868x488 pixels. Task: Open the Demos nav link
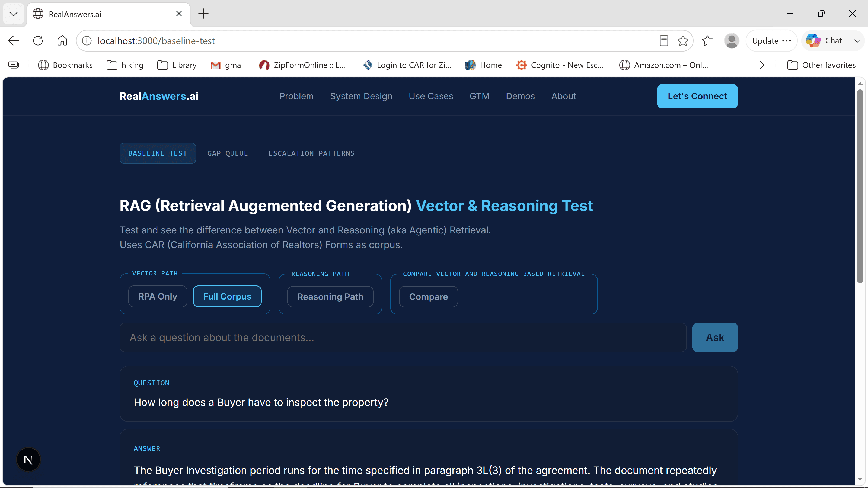click(x=520, y=96)
